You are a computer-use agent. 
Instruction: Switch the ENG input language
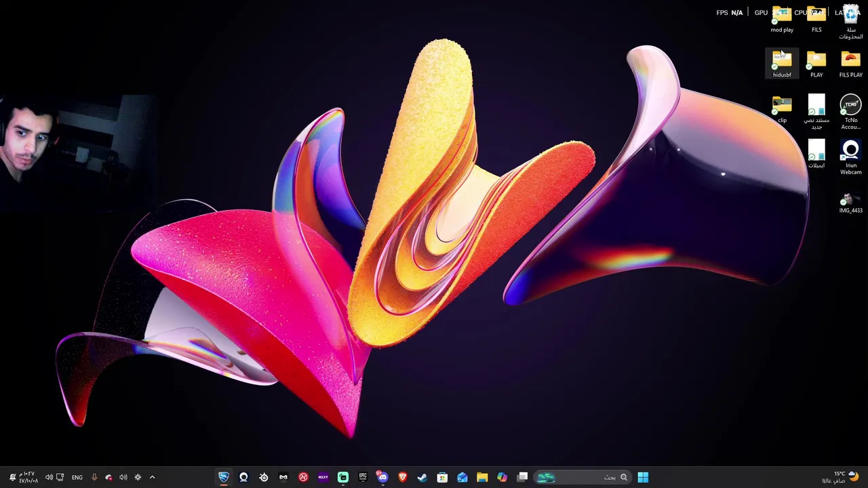77,477
